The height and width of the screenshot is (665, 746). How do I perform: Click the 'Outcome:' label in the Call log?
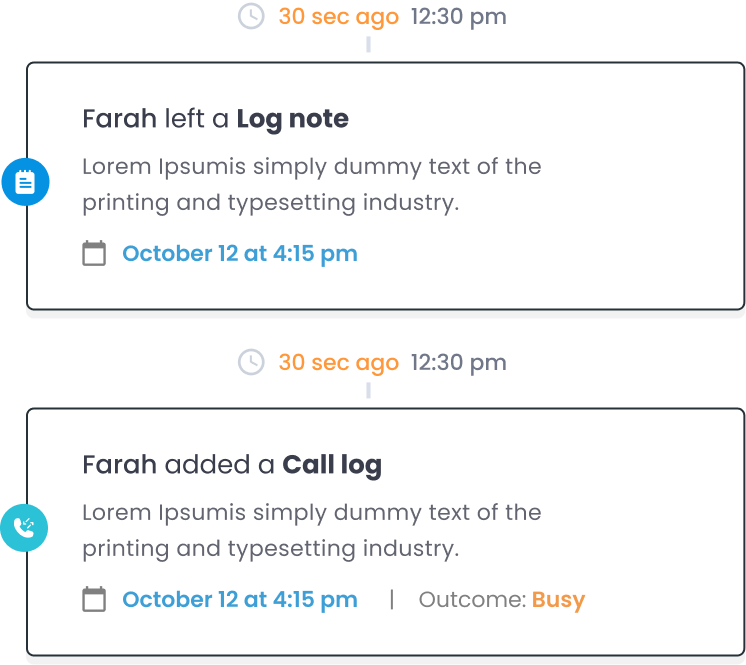[x=472, y=599]
